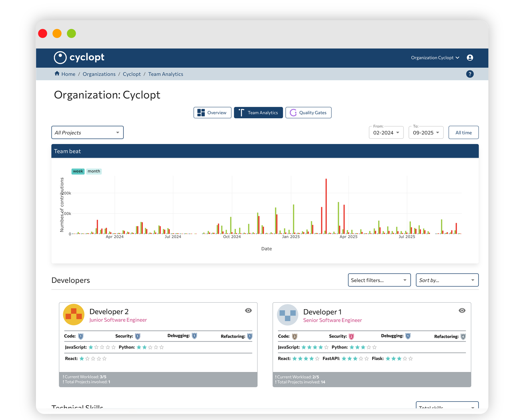Image resolution: width=524 pixels, height=420 pixels.
Task: Click Developer 2's orange avatar
Action: (x=74, y=315)
